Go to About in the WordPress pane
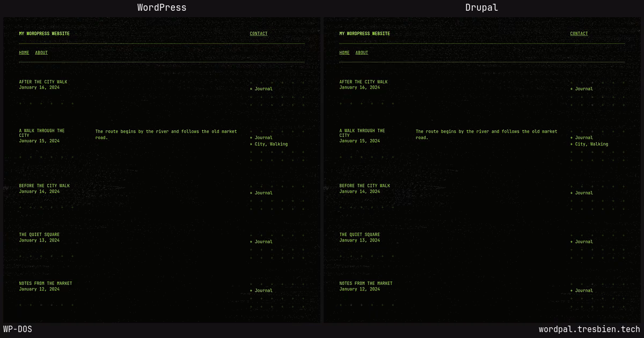 click(41, 53)
